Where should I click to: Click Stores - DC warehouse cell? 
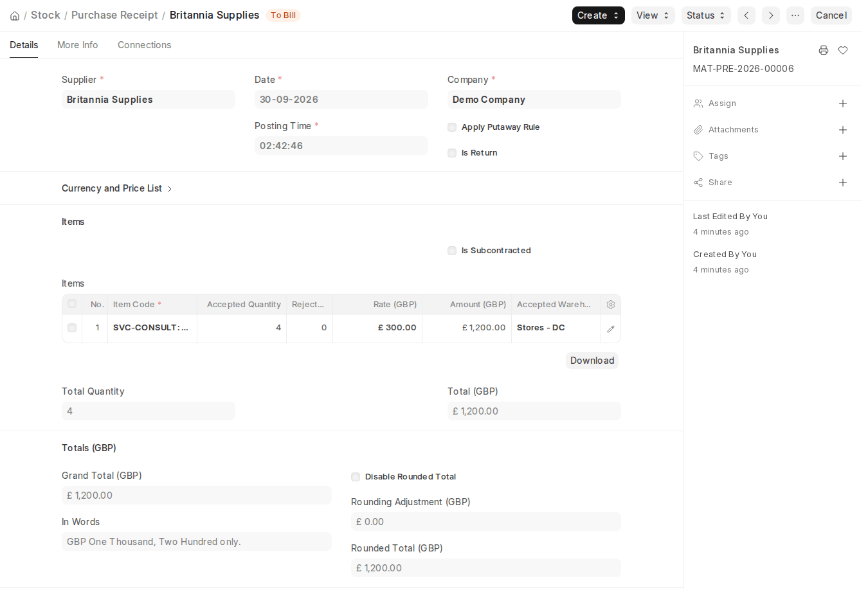(556, 328)
